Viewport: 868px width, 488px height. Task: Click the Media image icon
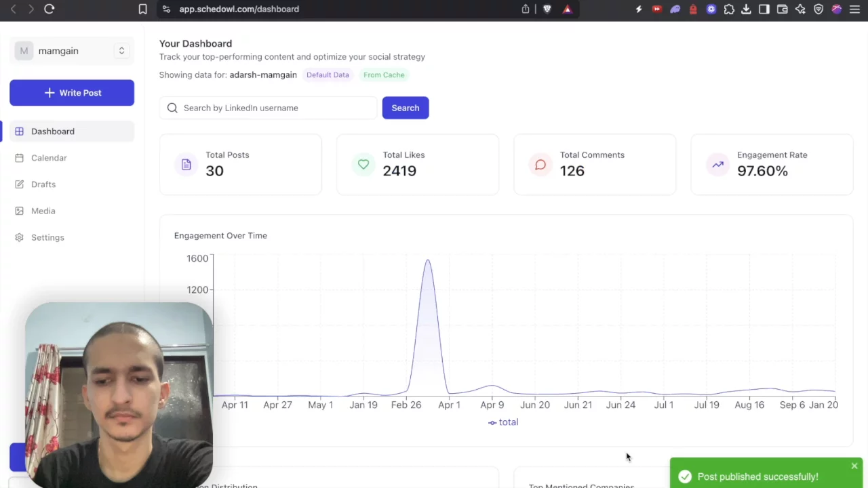pos(19,211)
